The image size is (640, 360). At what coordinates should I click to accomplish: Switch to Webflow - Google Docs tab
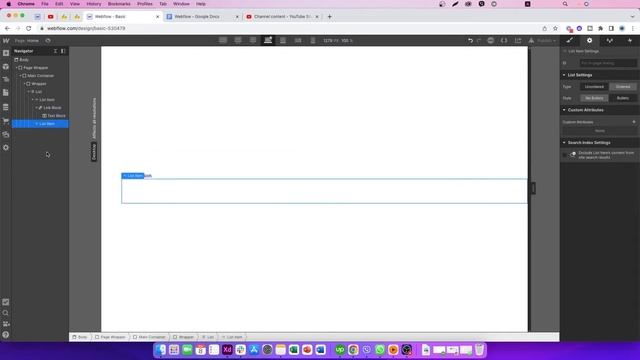[x=202, y=17]
